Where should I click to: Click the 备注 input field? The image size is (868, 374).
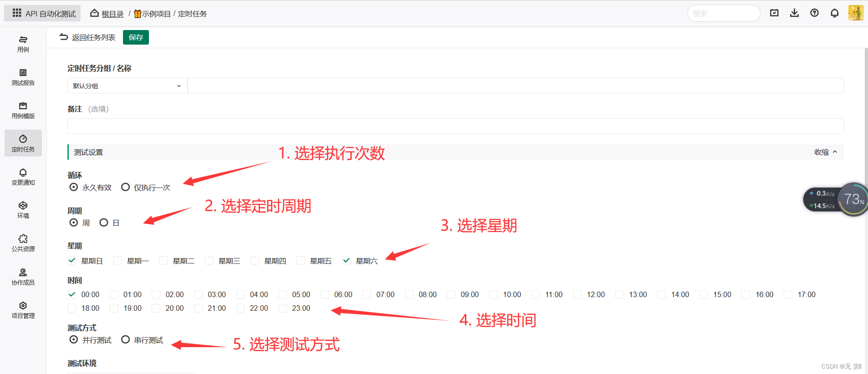pyautogui.click(x=455, y=126)
